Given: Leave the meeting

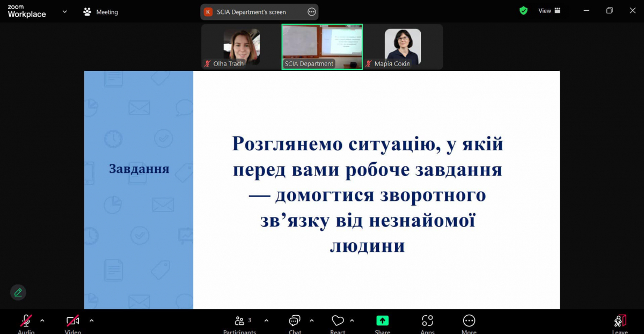Looking at the screenshot, I should coord(620,321).
